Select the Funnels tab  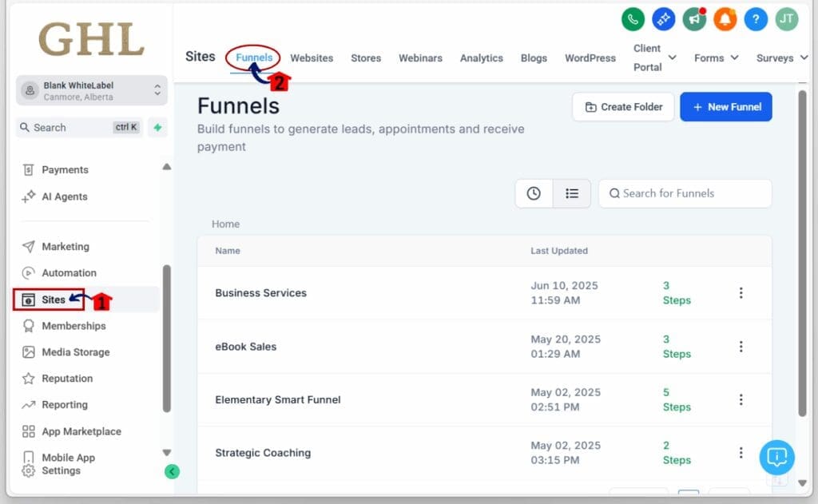(254, 58)
